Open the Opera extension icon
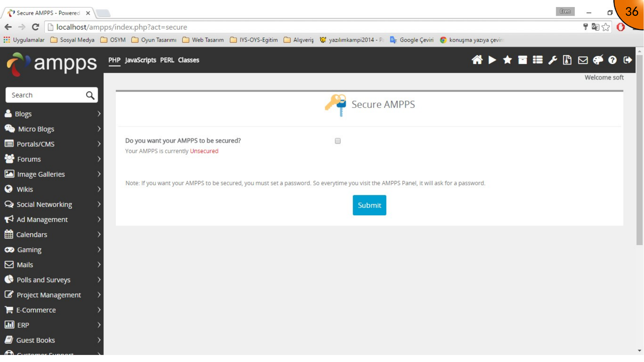 click(621, 27)
